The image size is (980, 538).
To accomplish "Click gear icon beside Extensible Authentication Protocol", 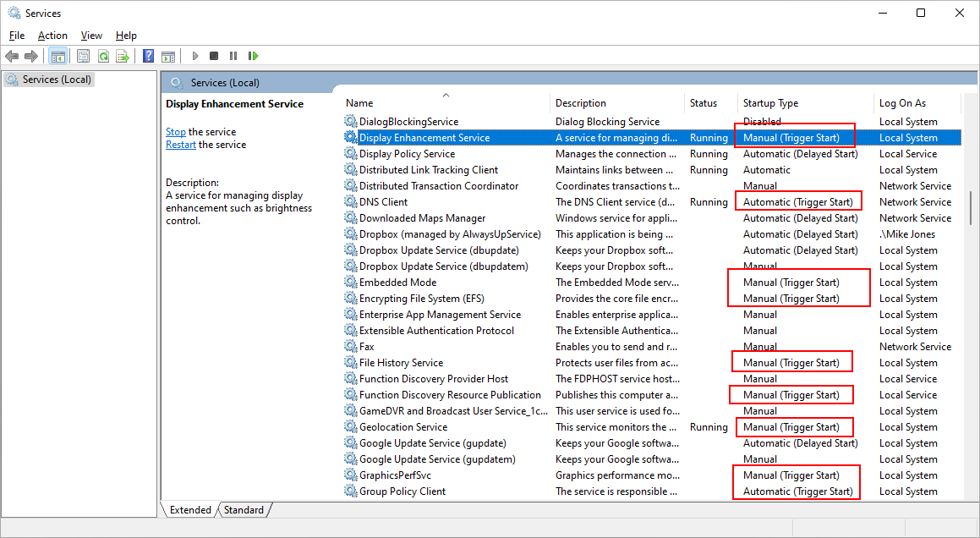I will click(x=351, y=330).
